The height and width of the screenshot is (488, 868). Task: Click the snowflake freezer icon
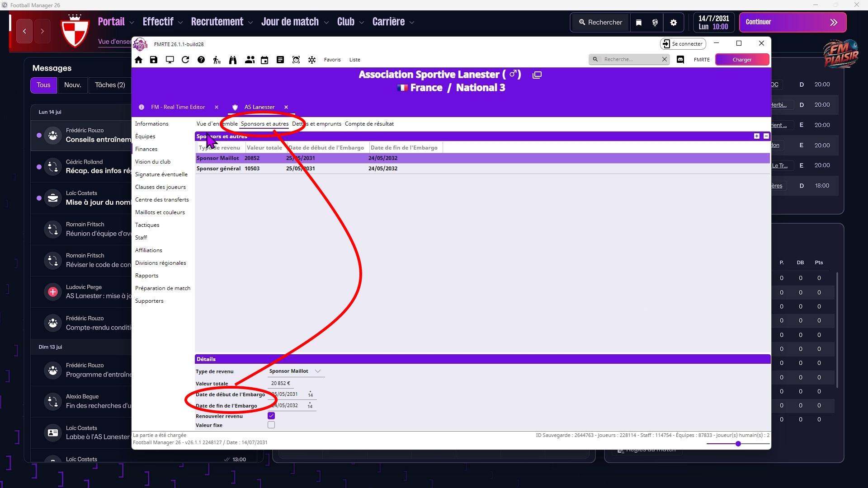312,60
